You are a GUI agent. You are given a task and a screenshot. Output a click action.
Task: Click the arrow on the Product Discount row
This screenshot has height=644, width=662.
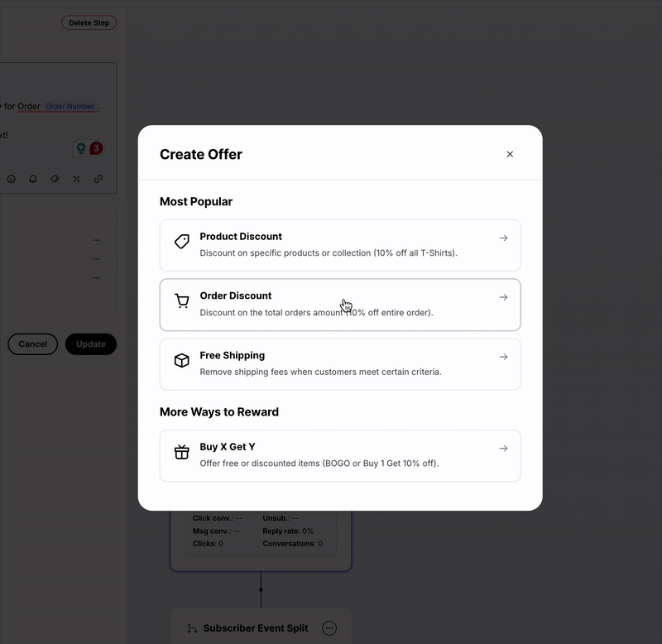pos(503,238)
